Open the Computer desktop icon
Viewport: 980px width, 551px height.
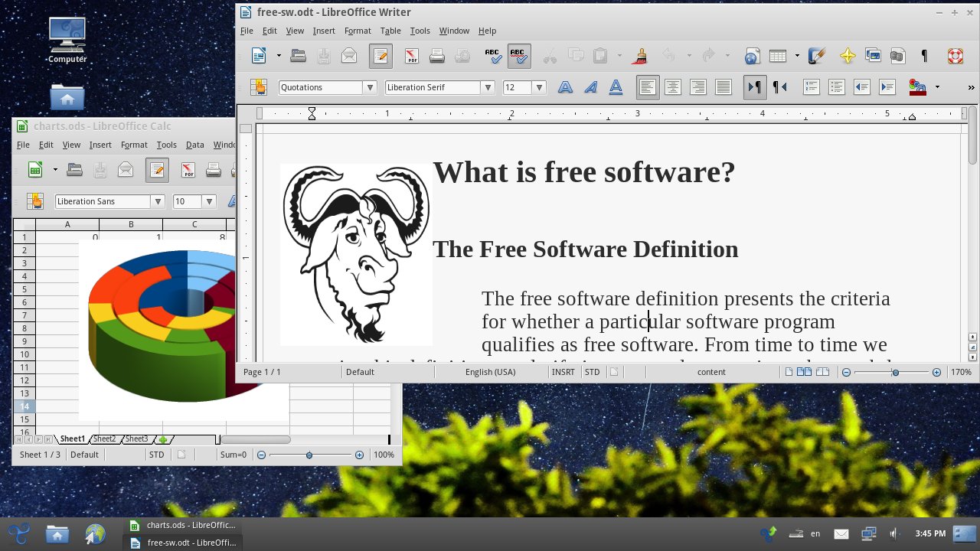[67, 40]
